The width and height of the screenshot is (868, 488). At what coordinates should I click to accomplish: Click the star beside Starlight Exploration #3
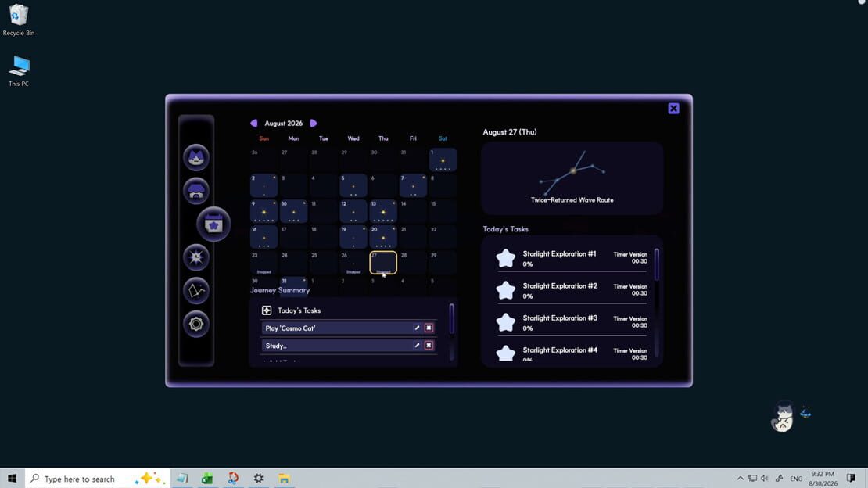pos(505,322)
